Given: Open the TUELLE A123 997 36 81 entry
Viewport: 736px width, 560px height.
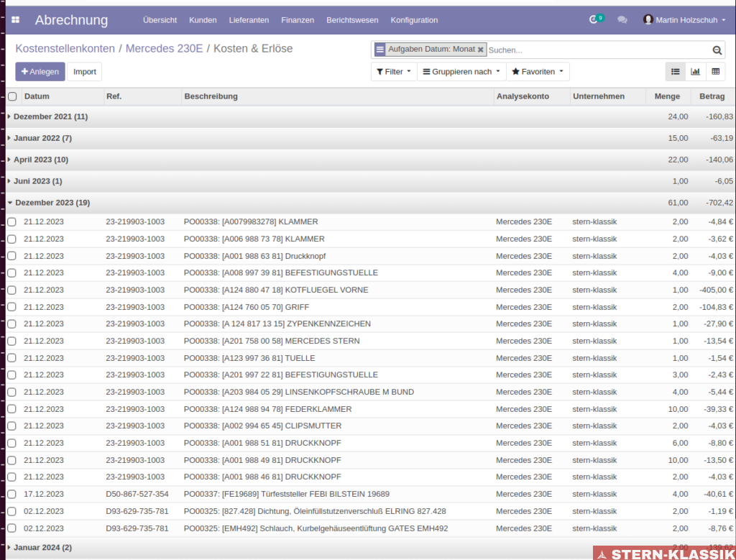Looking at the screenshot, I should click(x=249, y=358).
